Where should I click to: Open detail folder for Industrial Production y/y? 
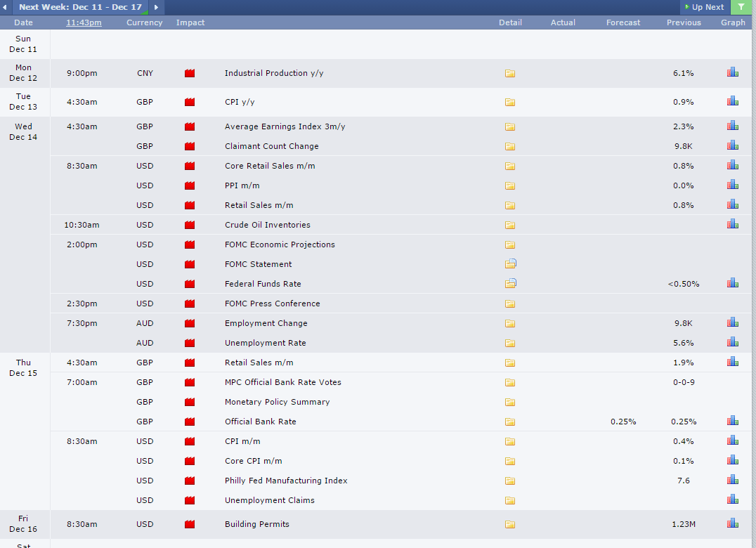(510, 73)
